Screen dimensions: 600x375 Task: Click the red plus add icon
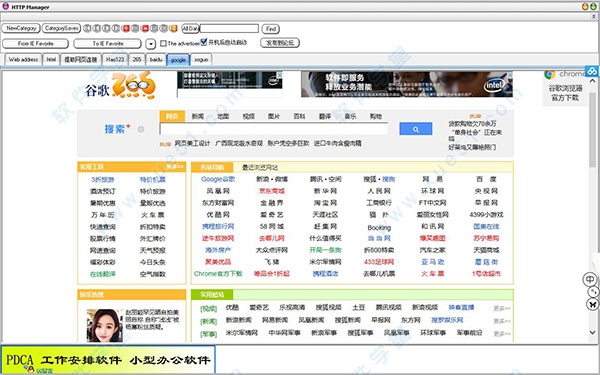pyautogui.click(x=126, y=28)
